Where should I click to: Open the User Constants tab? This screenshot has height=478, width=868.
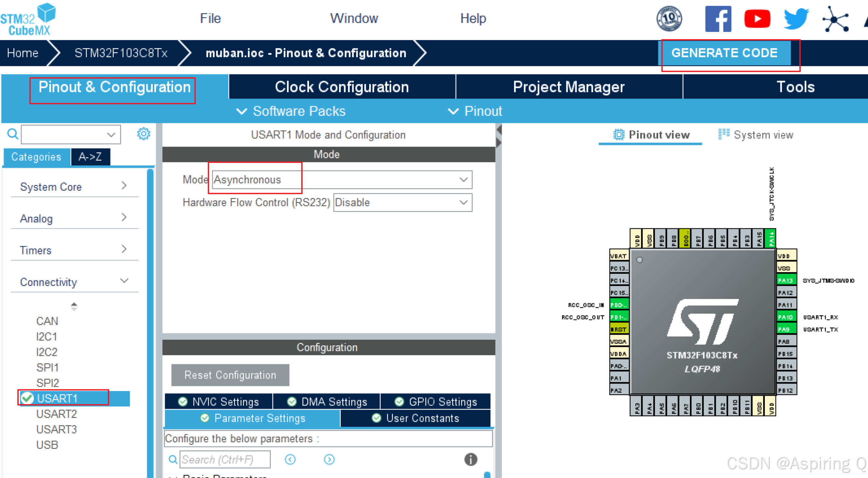click(415, 418)
